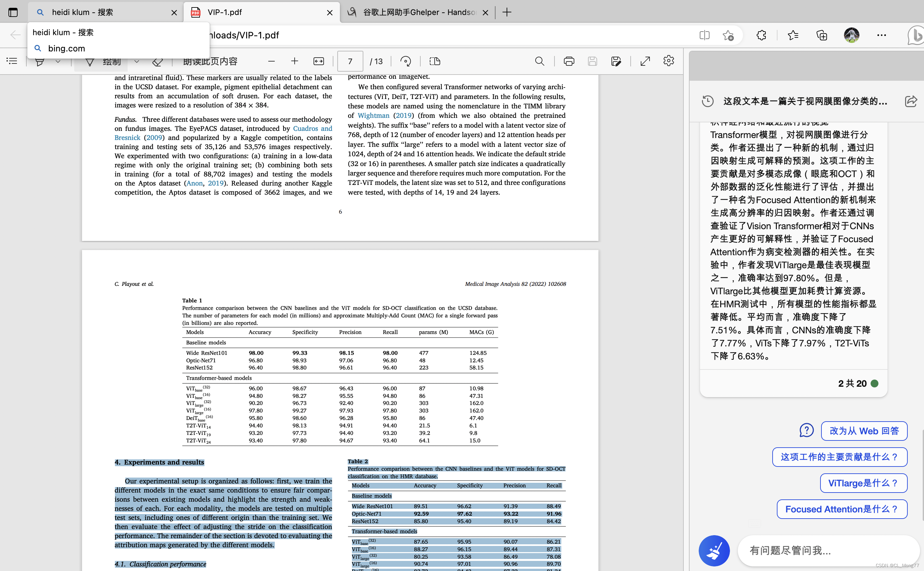Viewport: 924px width, 571px height.
Task: Open the collections panel
Action: tap(822, 35)
